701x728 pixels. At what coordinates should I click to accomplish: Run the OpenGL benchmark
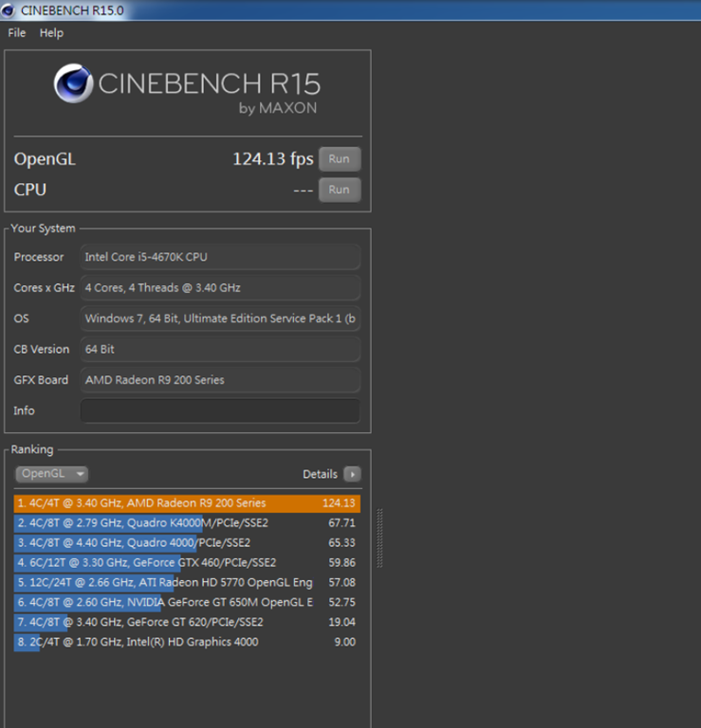click(340, 159)
